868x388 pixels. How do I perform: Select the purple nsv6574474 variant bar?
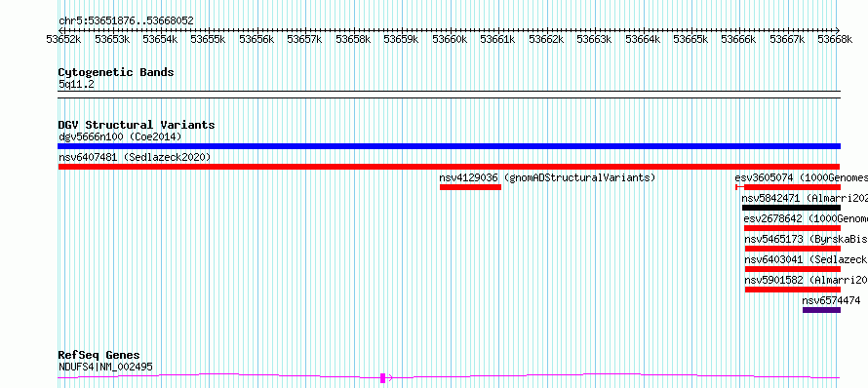821,310
